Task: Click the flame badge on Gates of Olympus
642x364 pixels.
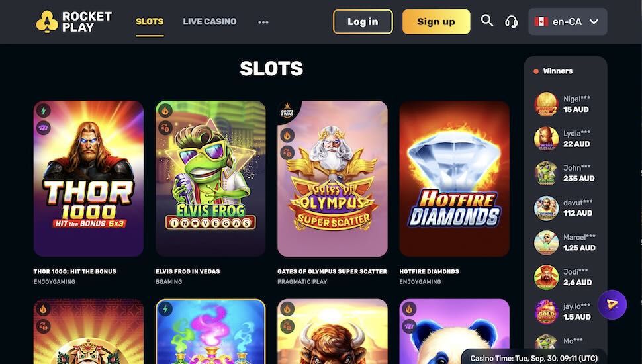Action: click(x=287, y=135)
